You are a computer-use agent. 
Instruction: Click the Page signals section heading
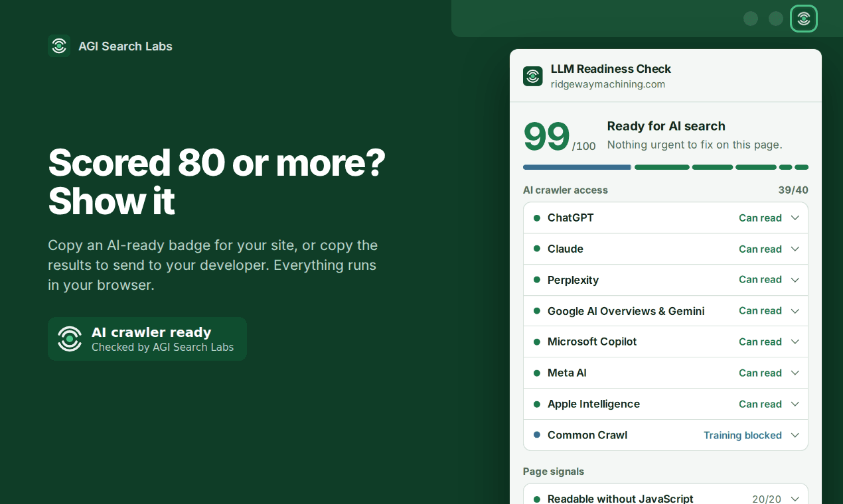point(554,472)
